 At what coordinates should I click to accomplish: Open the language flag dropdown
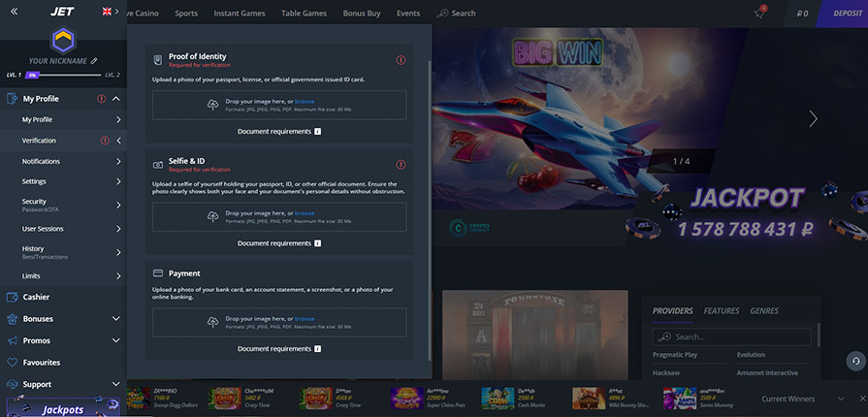(x=111, y=12)
